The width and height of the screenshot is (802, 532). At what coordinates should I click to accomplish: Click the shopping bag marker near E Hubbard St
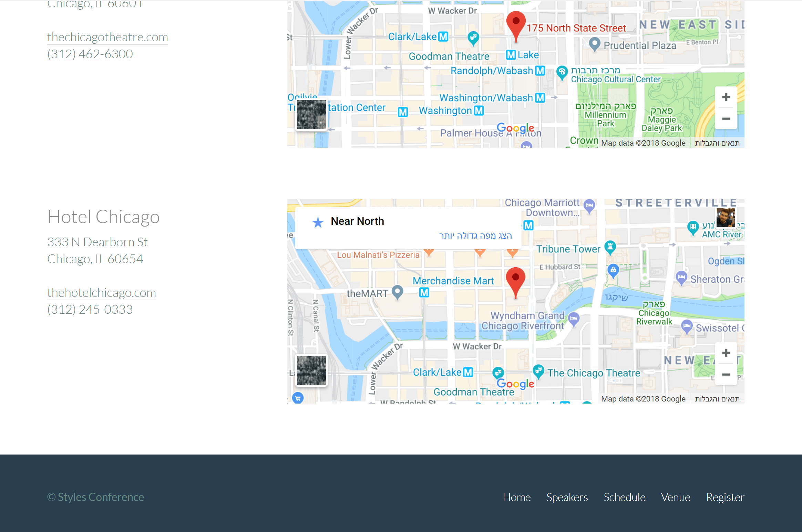click(x=613, y=271)
